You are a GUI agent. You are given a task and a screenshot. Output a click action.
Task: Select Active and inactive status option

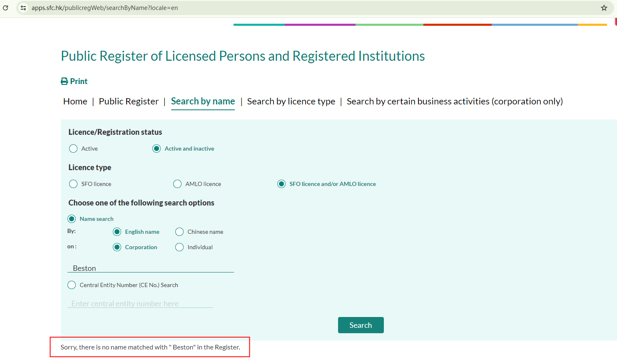157,149
